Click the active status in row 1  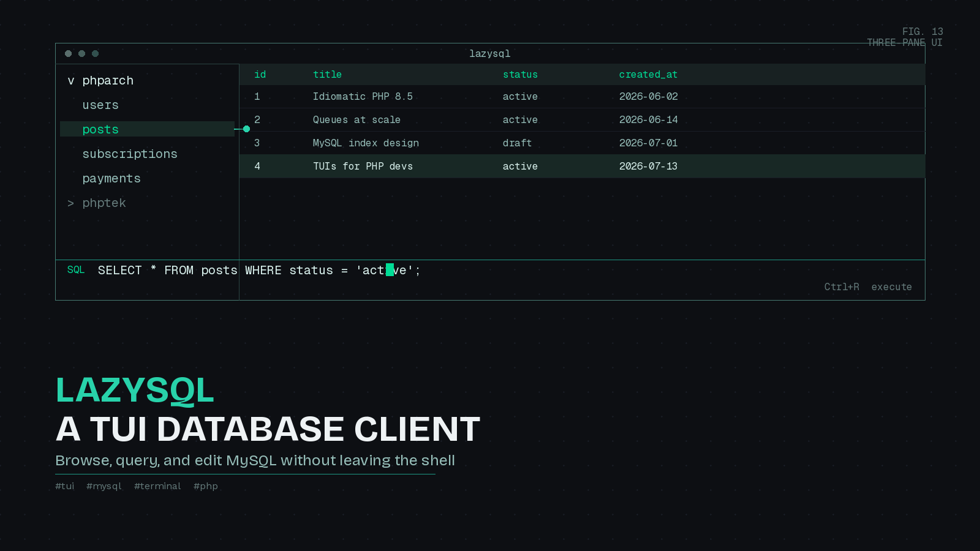coord(520,97)
